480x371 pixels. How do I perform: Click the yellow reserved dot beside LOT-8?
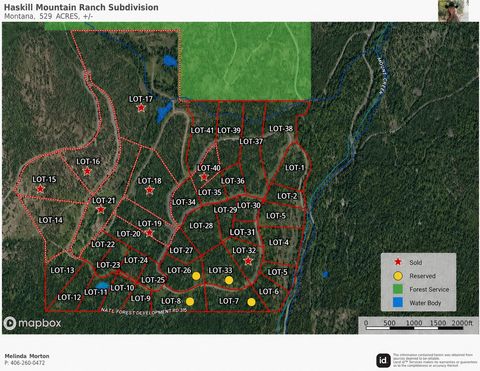(190, 302)
